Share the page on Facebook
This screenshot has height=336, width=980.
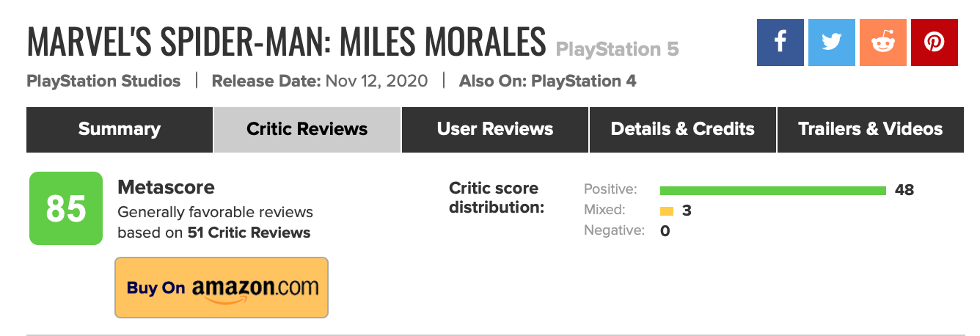coord(780,43)
